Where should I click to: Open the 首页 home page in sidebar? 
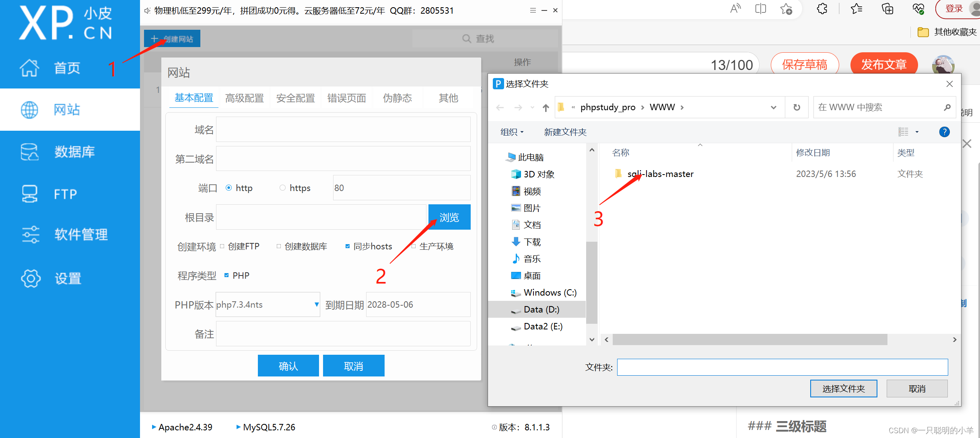[x=50, y=68]
